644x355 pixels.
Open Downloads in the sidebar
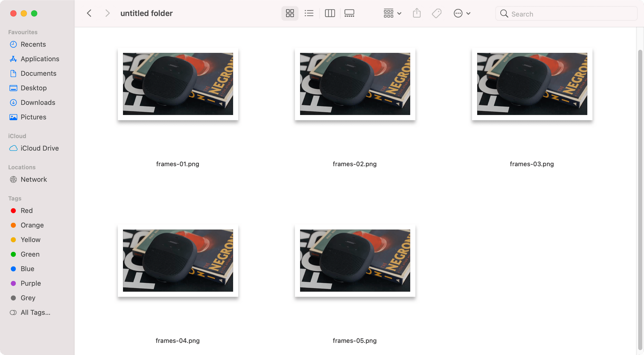click(x=38, y=102)
